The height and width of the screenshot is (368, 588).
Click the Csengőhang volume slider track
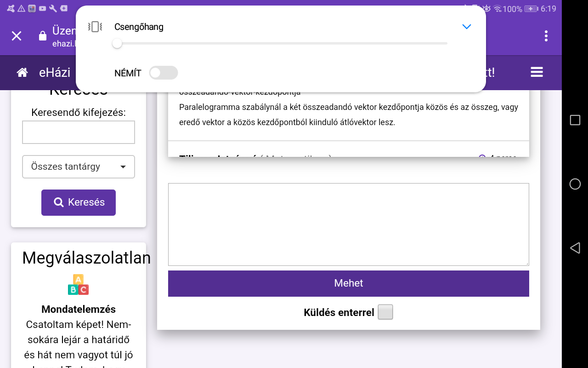coord(280,43)
